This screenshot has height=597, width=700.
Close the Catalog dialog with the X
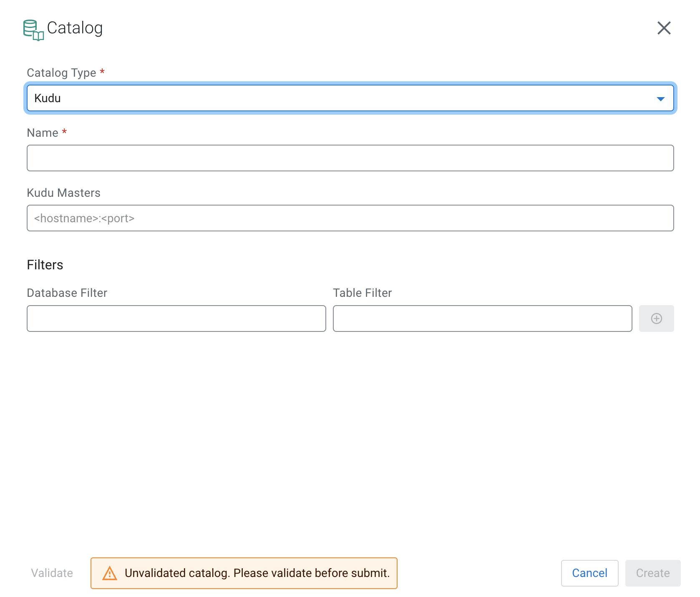664,28
